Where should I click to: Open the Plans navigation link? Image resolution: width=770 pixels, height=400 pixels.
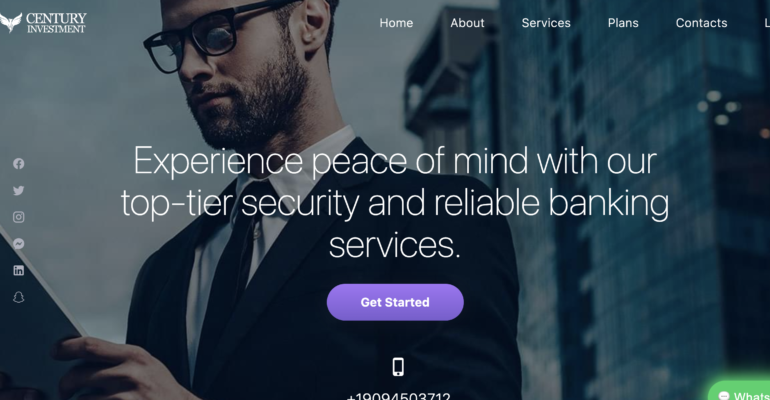[623, 23]
